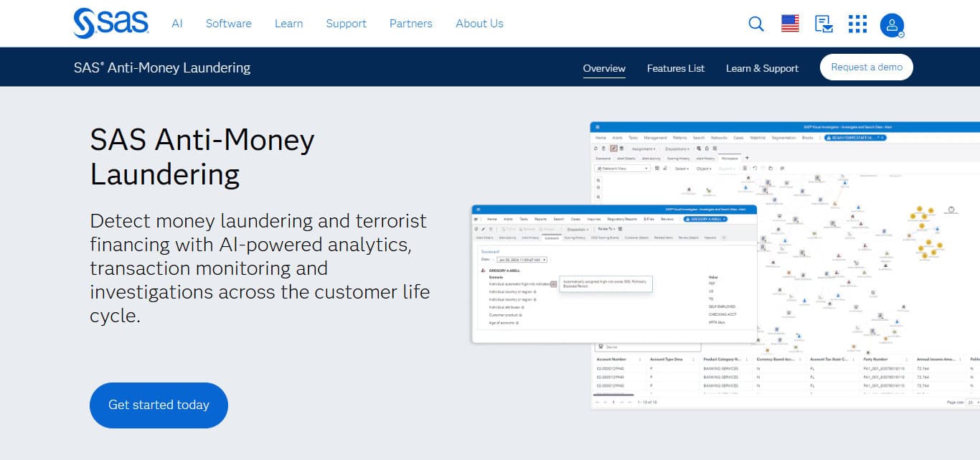Click the Request a demo button
This screenshot has width=980, height=460.
[x=867, y=67]
